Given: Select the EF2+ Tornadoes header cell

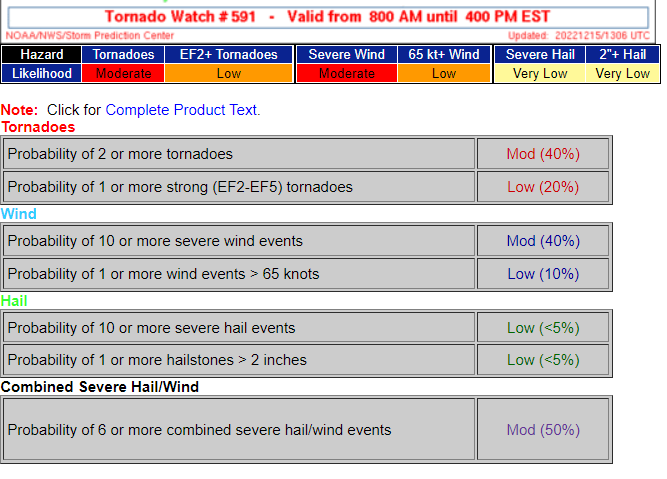Looking at the screenshot, I should coord(228,54).
